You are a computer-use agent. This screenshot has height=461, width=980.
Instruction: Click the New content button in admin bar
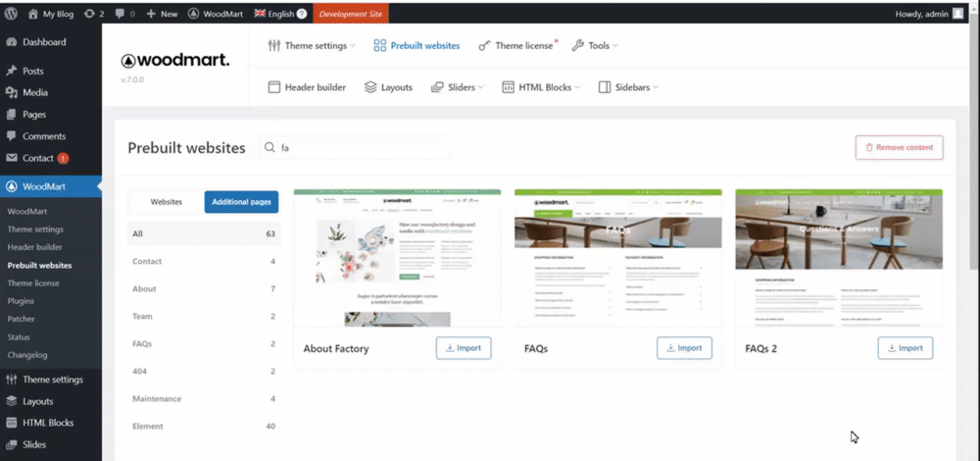pos(162,14)
